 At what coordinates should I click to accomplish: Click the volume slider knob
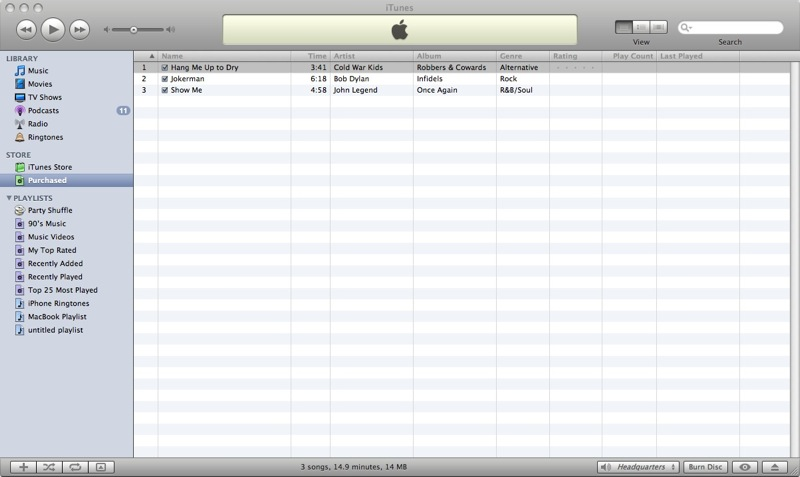click(134, 30)
